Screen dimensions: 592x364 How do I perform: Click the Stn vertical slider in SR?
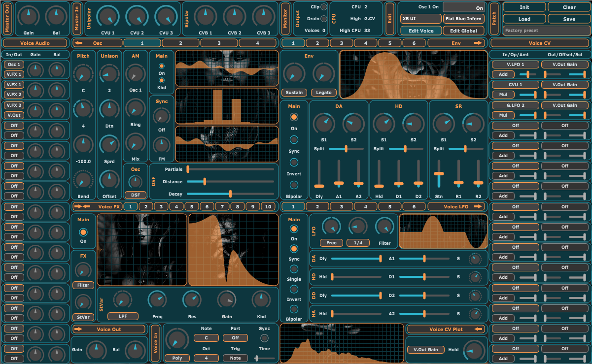pos(439,173)
